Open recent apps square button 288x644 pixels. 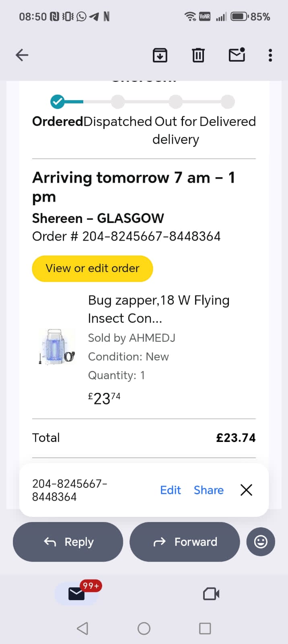click(x=205, y=628)
